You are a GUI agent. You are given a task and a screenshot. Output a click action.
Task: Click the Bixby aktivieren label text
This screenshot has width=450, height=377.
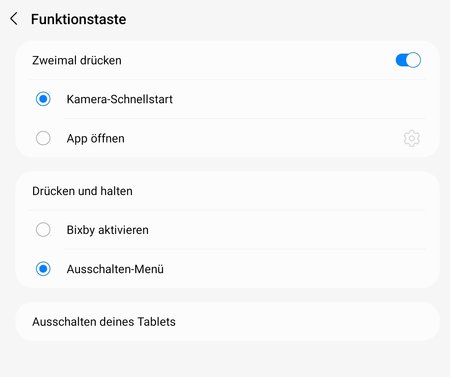[x=107, y=230]
